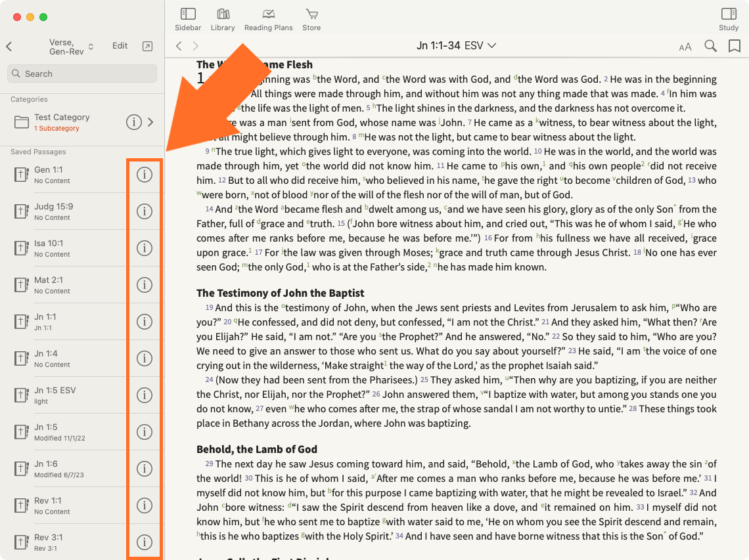749x560 pixels.
Task: Open text size settings (AA)
Action: [685, 47]
